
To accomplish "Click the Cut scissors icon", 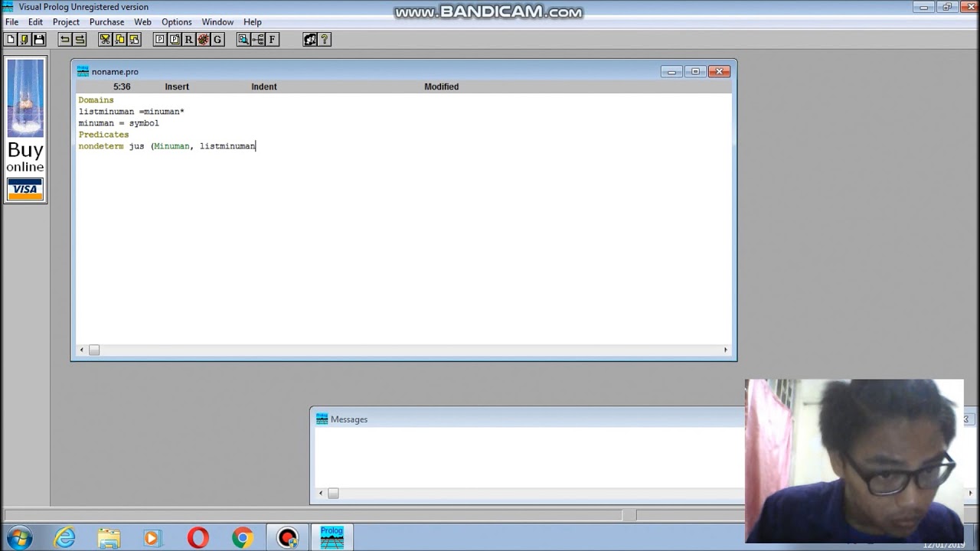I will (106, 39).
